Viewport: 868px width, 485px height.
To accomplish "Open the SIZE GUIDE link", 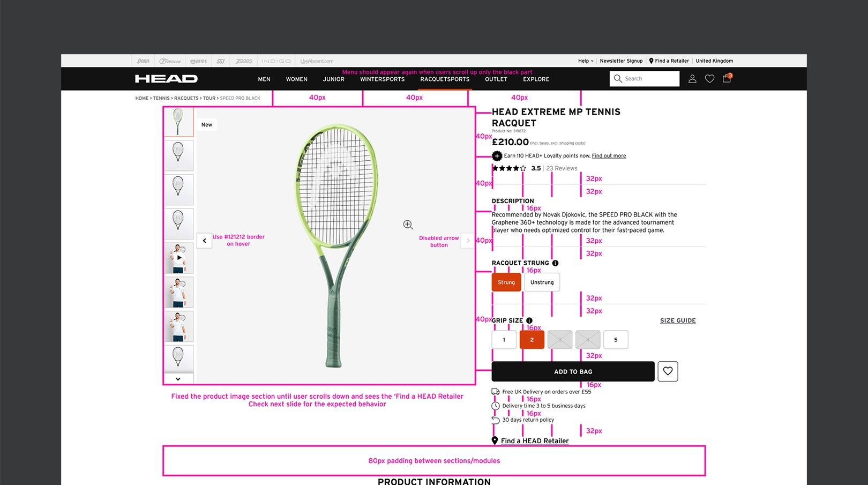I will (678, 320).
